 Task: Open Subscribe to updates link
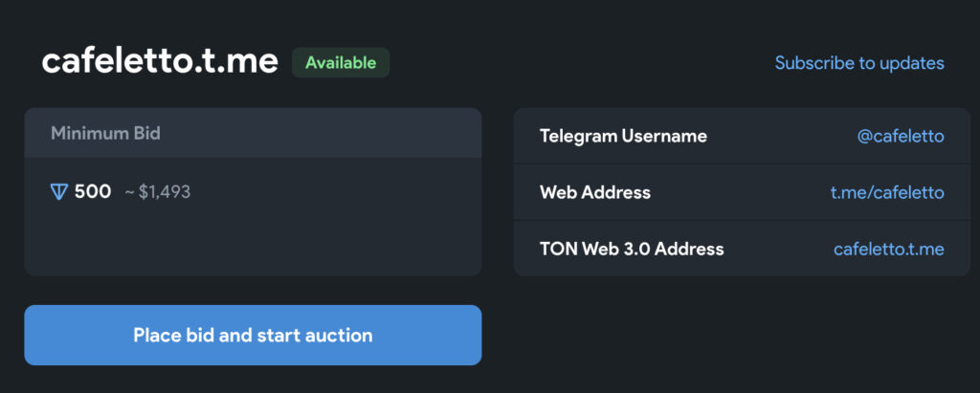pos(859,63)
